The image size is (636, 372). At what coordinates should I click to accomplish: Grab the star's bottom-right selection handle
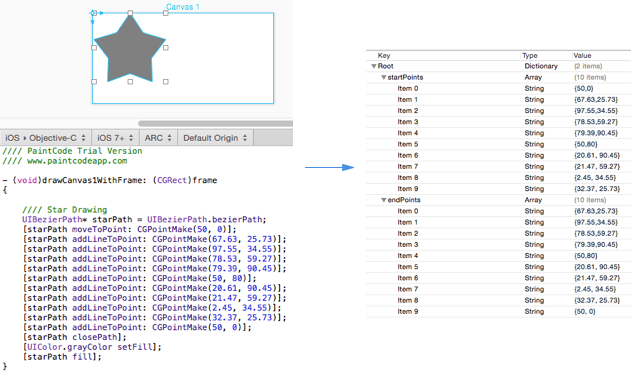165,82
